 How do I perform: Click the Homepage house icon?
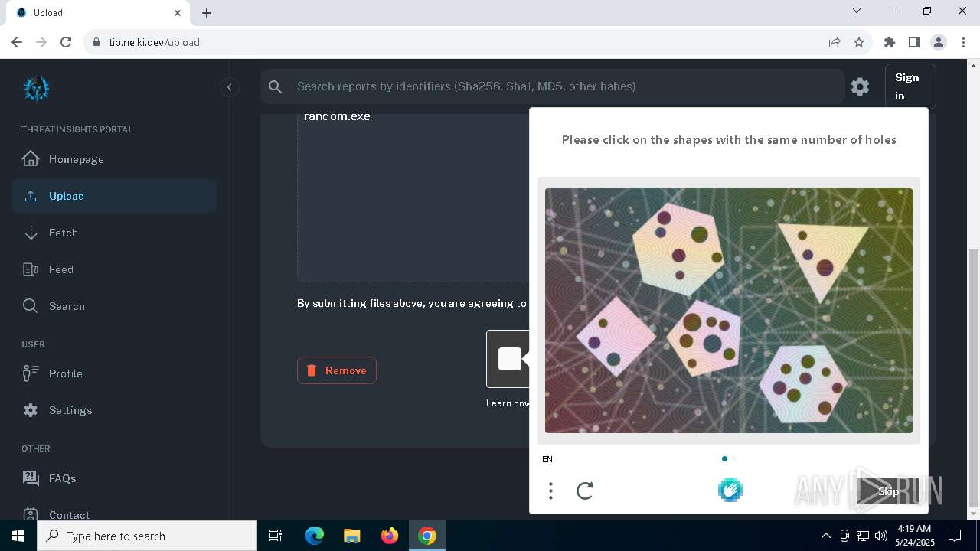point(31,158)
